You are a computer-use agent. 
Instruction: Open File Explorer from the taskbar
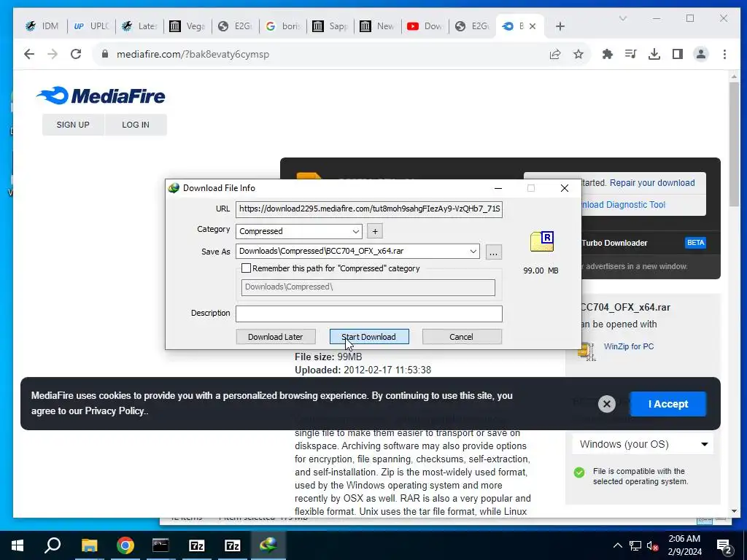point(89,545)
